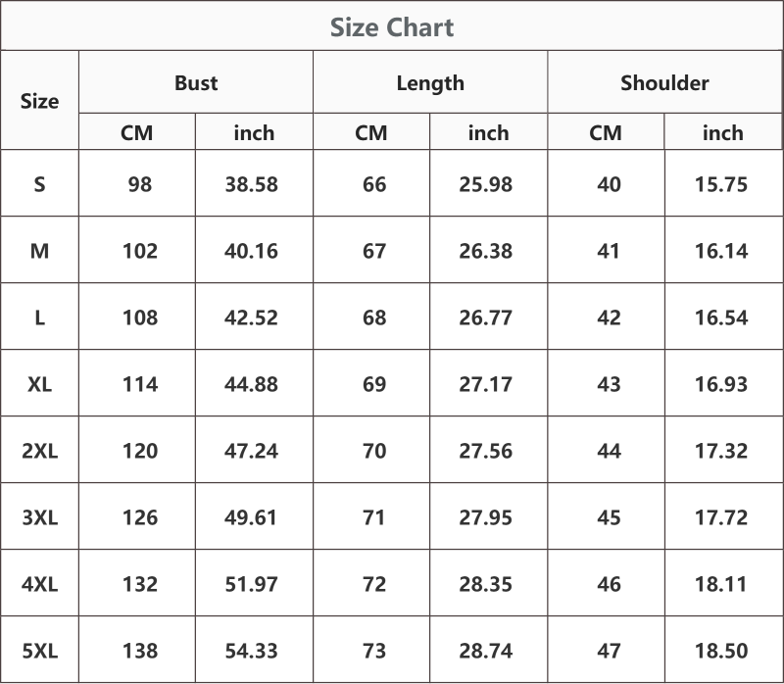This screenshot has width=784, height=684.
Task: Select the S size row label
Action: point(39,184)
